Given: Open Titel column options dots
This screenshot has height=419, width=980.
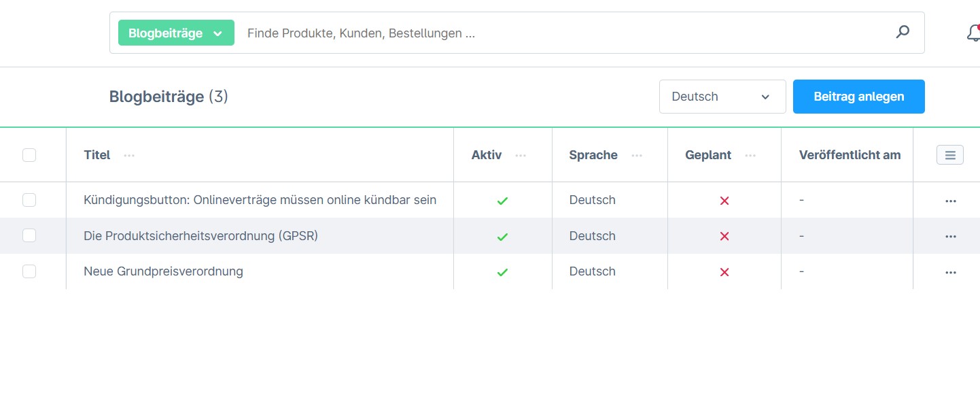Looking at the screenshot, I should click(129, 156).
